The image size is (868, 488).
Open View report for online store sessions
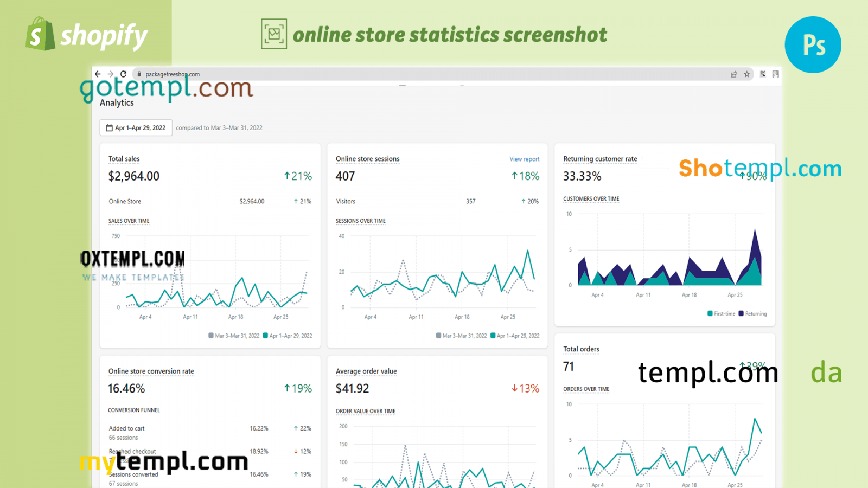point(524,159)
